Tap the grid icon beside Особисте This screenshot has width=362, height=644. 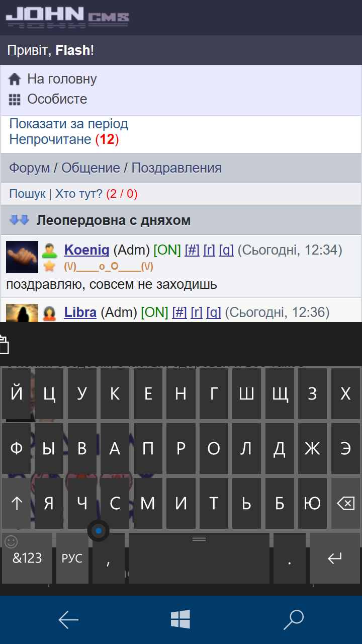click(15, 99)
